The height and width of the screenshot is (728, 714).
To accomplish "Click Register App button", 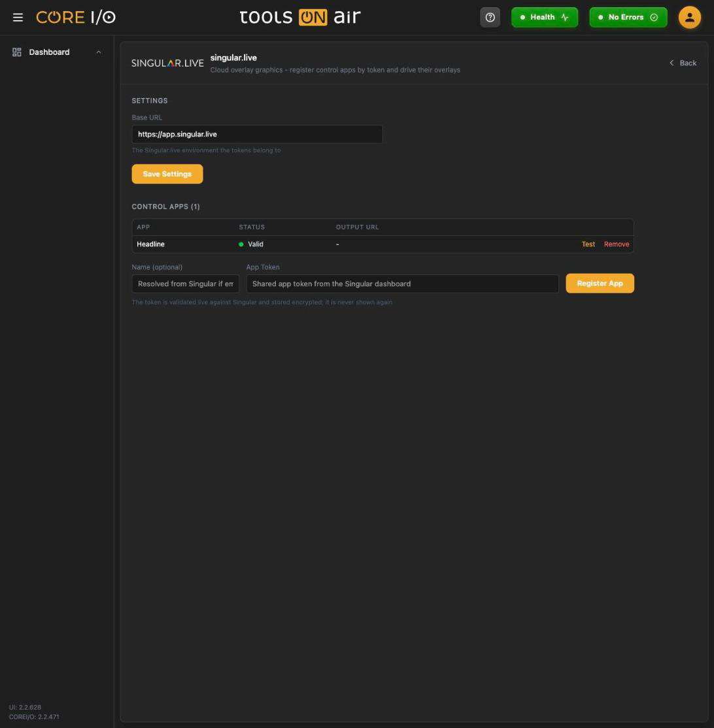I will coord(600,283).
